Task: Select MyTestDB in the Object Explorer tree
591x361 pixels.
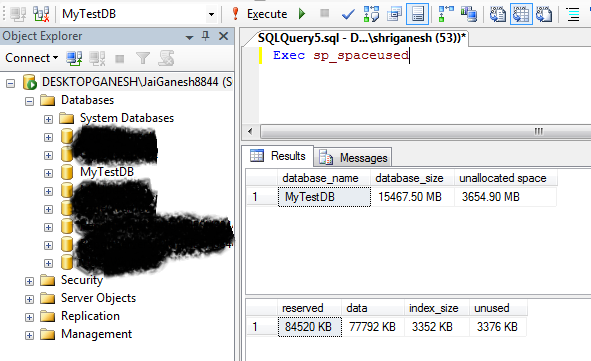Action: [x=107, y=172]
